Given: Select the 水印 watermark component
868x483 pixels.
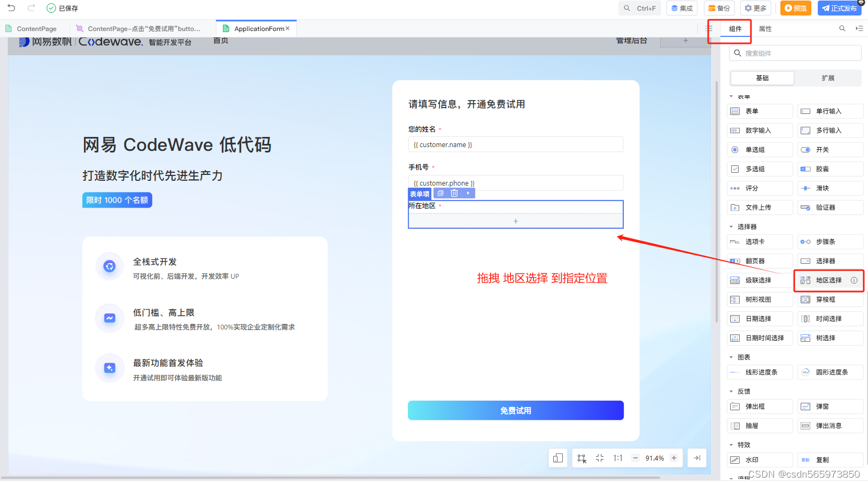Looking at the screenshot, I should click(760, 460).
